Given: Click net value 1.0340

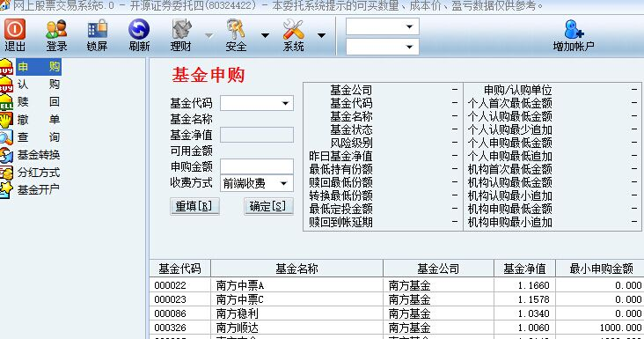Looking at the screenshot, I should [x=533, y=313].
